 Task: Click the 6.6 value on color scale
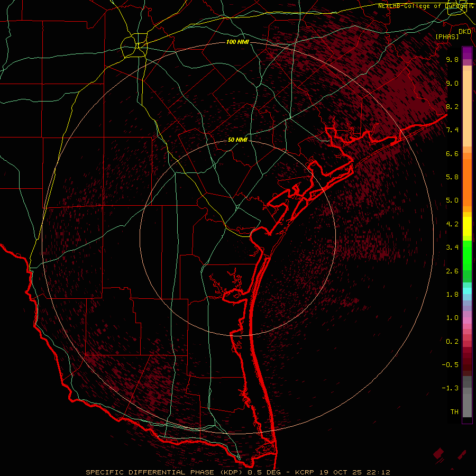point(452,153)
